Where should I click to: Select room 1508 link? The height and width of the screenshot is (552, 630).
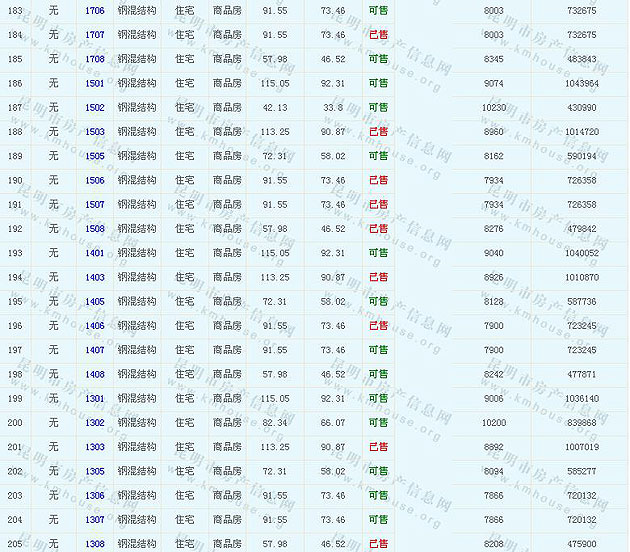[x=95, y=229]
